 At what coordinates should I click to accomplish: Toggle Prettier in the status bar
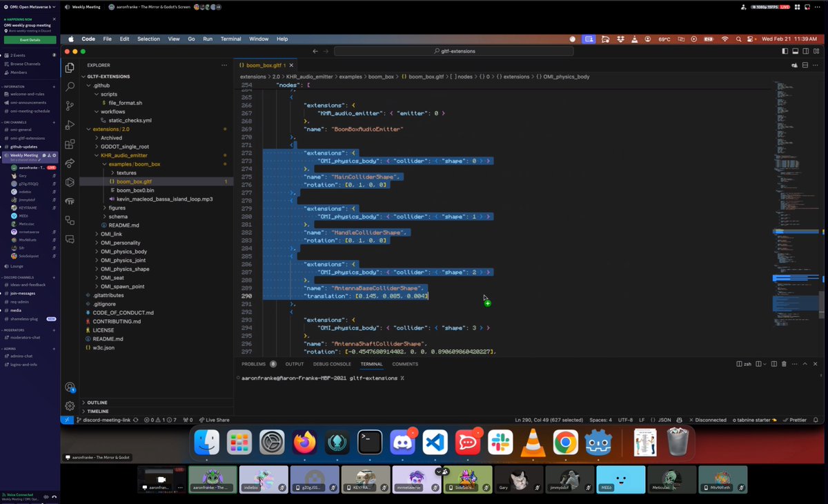click(799, 419)
